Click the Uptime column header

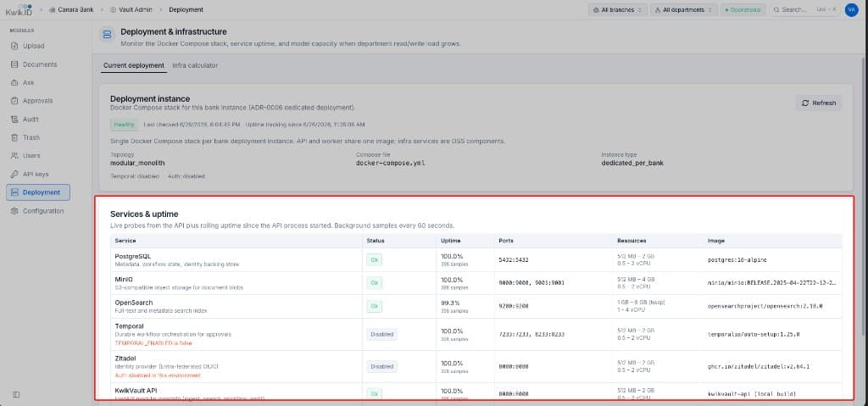click(x=451, y=241)
